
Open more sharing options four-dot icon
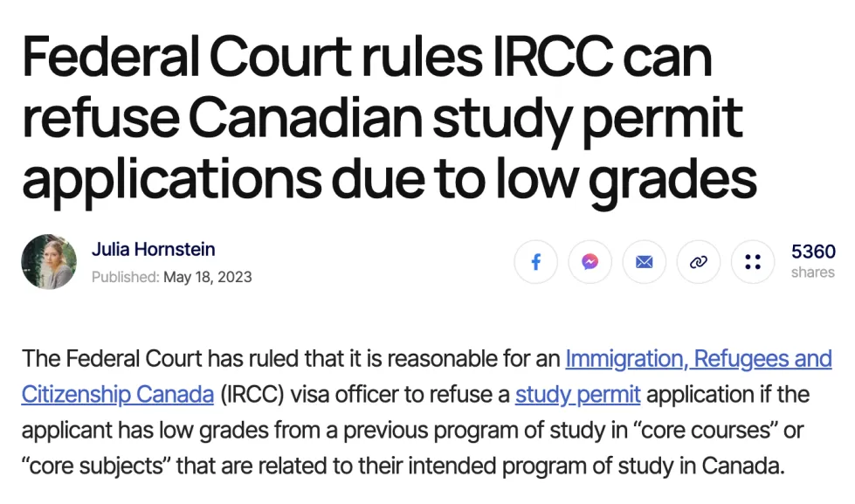point(753,262)
